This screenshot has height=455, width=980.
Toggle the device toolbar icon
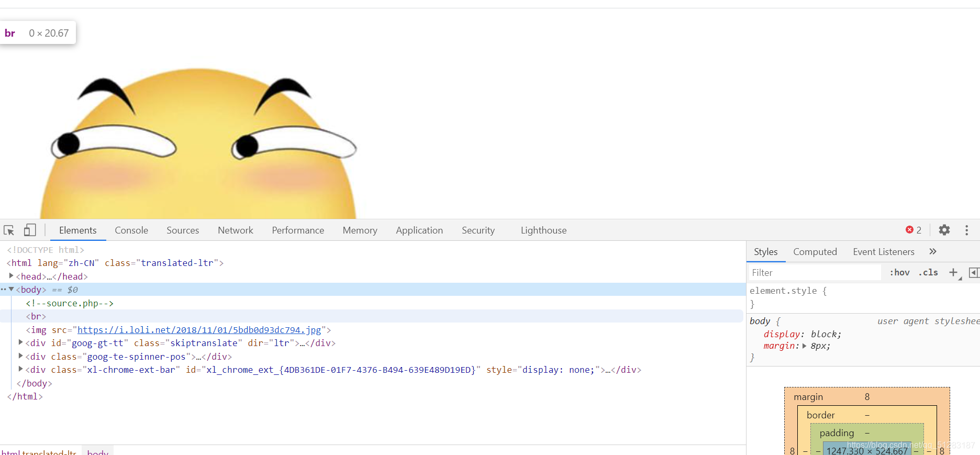click(30, 230)
